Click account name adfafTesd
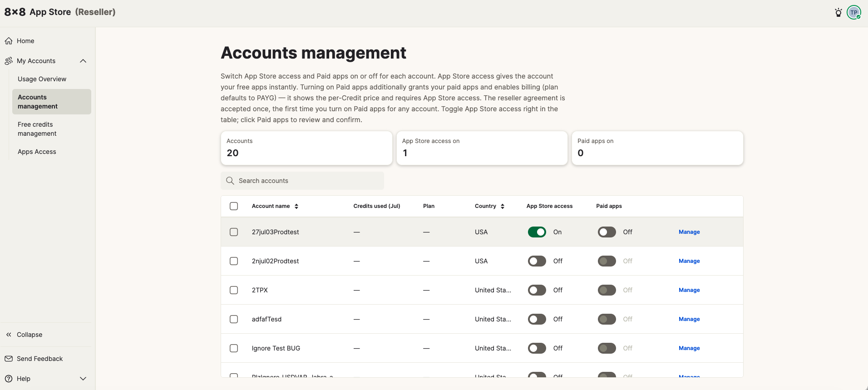868x390 pixels. click(x=266, y=319)
